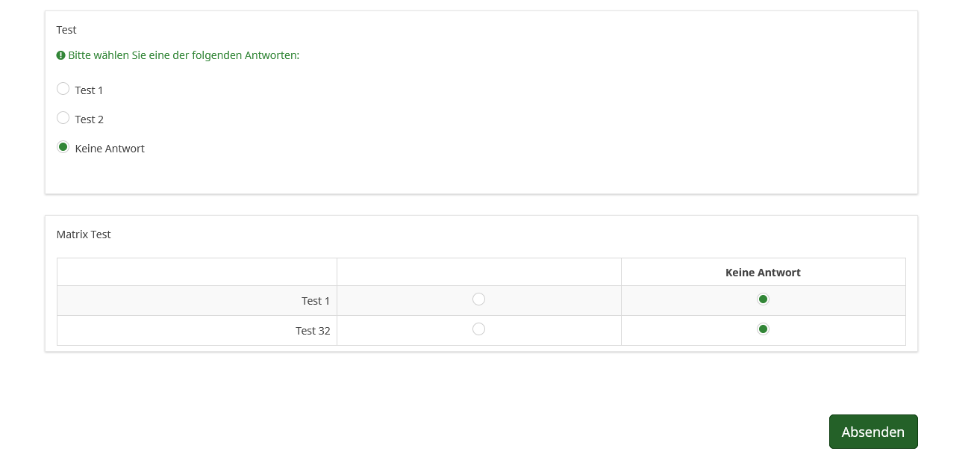This screenshot has height=463, width=980.
Task: Click the 'Test 2' answer label text
Action: (x=90, y=119)
